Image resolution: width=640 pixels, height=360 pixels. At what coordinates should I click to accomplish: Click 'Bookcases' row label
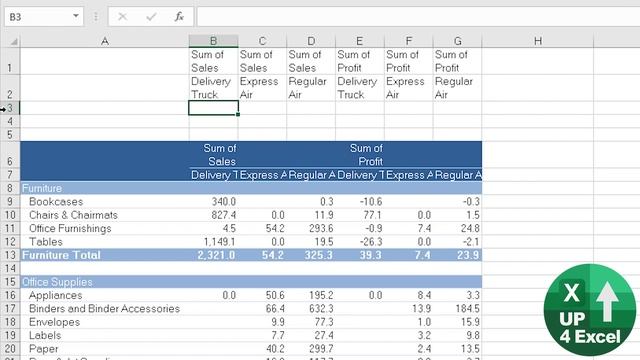(x=56, y=202)
